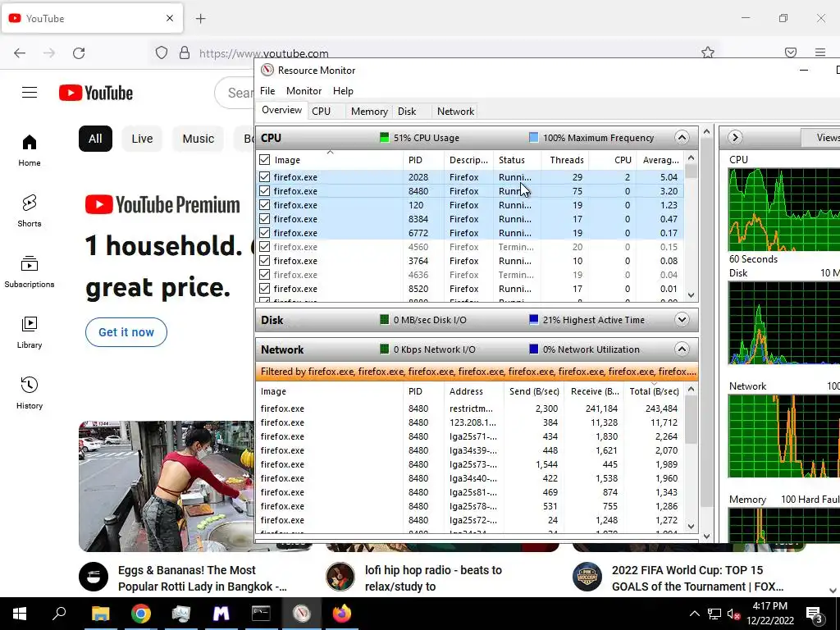Select the All filter chip
Screen dimensions: 840x630
[95, 139]
